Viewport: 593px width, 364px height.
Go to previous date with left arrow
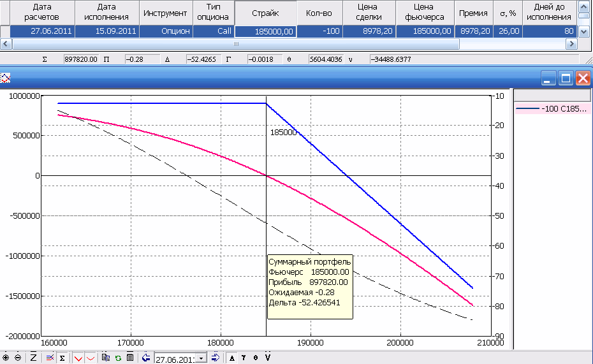coord(146,358)
